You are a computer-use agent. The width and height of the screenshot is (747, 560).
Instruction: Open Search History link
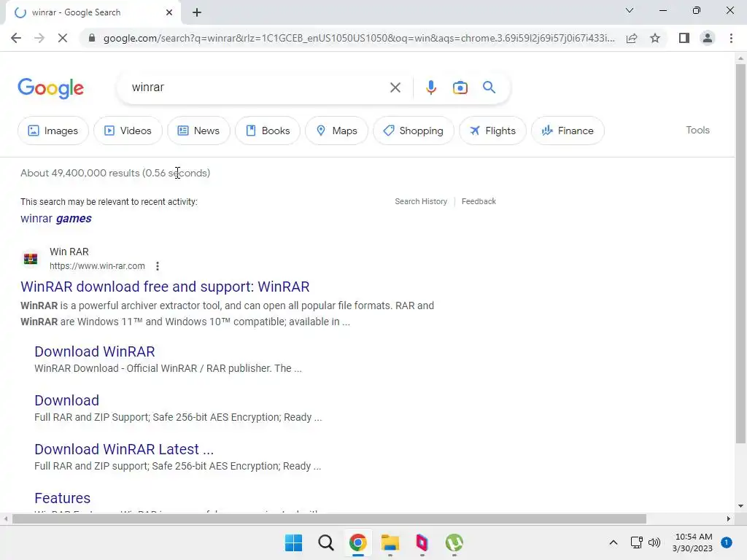pos(421,201)
